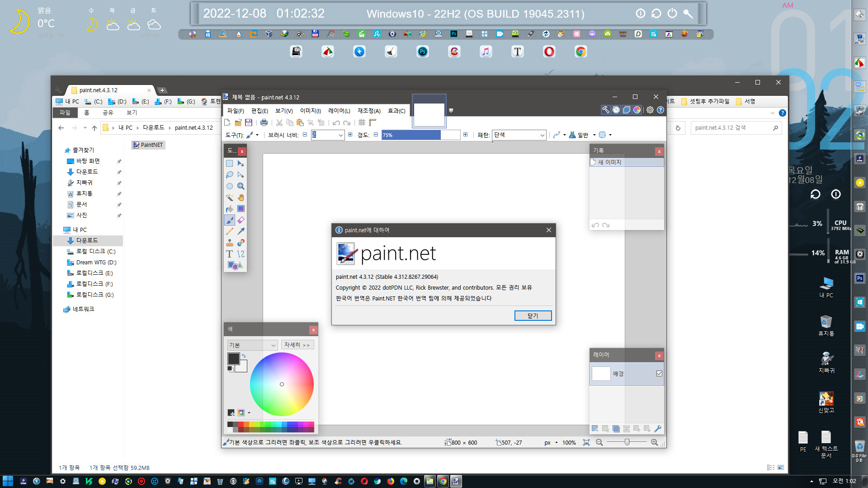Image resolution: width=868 pixels, height=488 pixels.
Task: Open 기본 color selection dropdown
Action: (x=252, y=345)
